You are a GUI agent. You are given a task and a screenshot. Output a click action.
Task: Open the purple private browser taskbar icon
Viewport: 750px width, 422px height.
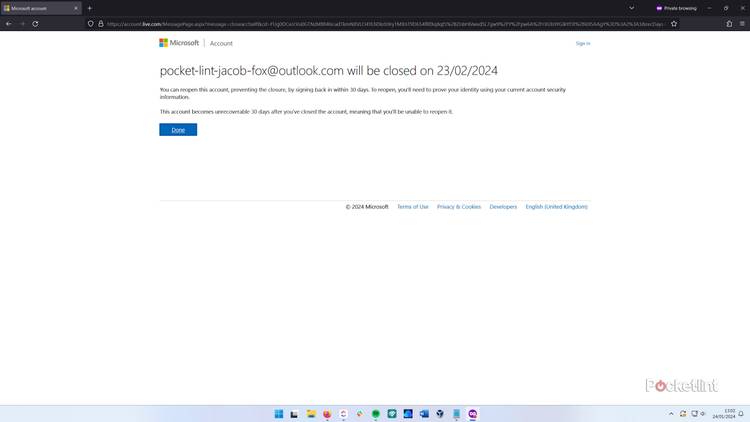(x=473, y=414)
